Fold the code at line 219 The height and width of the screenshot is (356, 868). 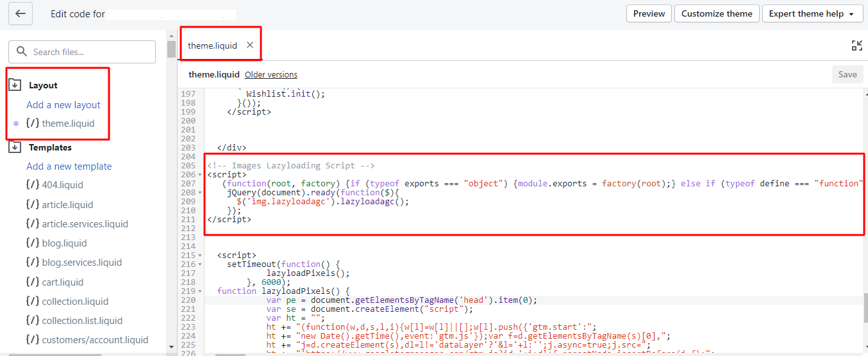(201, 291)
